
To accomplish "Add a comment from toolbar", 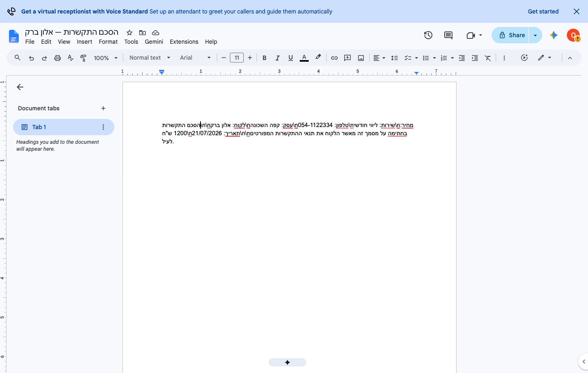I will [x=347, y=58].
